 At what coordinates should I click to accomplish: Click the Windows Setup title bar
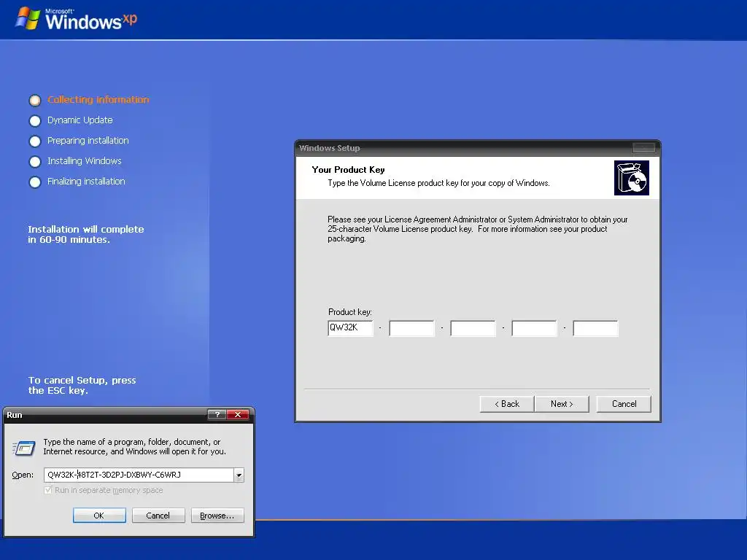(477, 148)
